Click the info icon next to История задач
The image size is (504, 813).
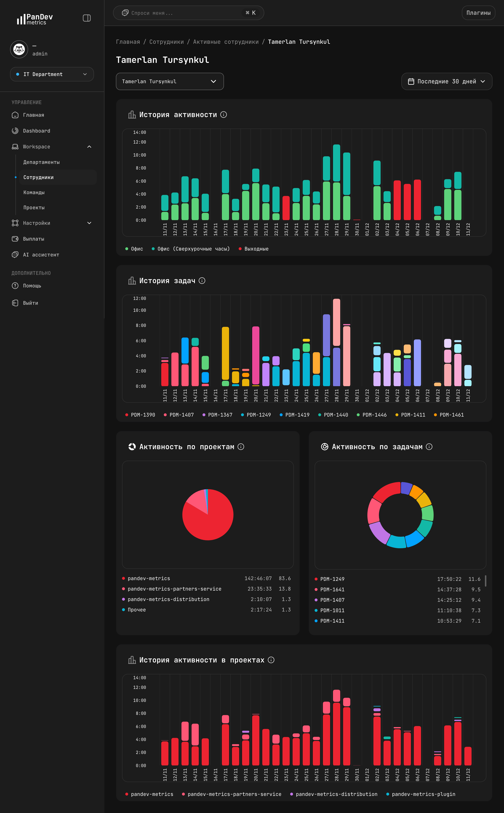pyautogui.click(x=202, y=281)
